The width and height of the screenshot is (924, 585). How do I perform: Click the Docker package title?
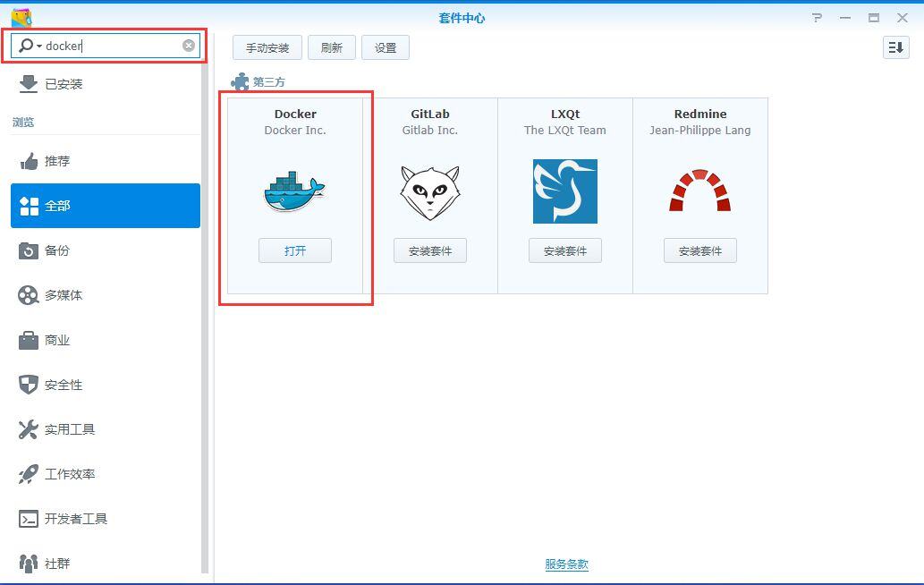295,114
